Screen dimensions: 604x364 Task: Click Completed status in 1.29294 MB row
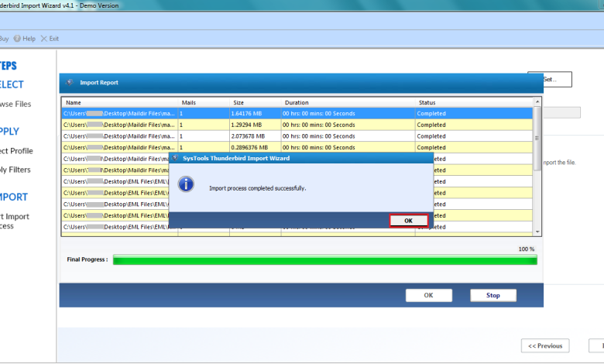click(431, 125)
